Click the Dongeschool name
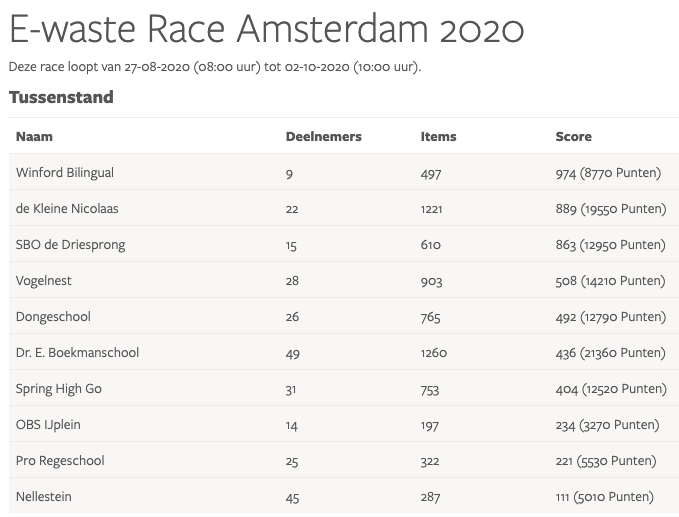Viewport: 679px width, 517px height. [53, 317]
